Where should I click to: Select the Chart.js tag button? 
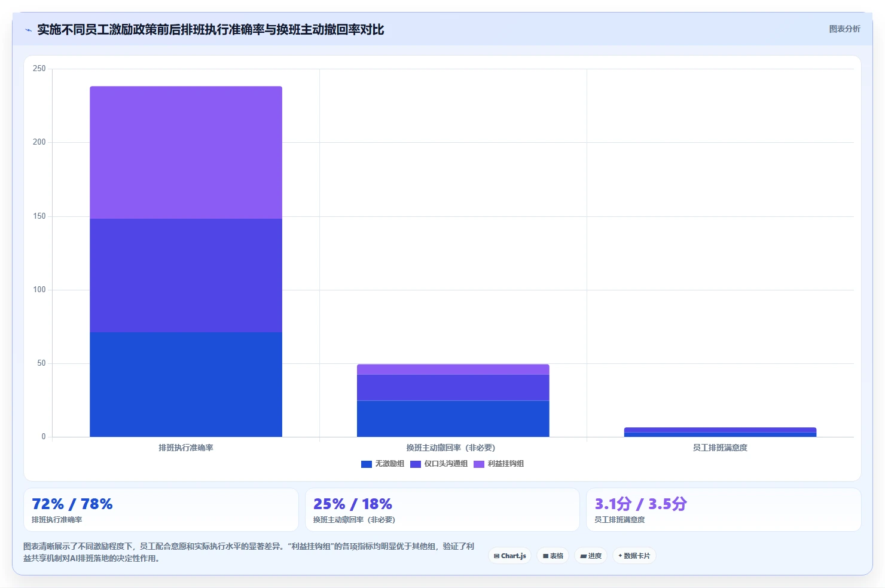coord(510,556)
